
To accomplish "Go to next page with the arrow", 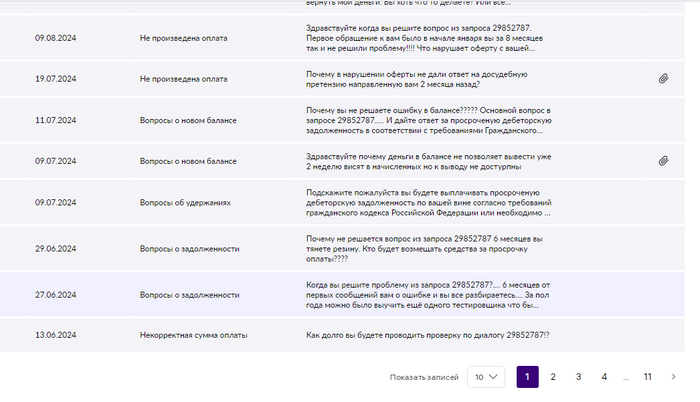I will pyautogui.click(x=673, y=377).
